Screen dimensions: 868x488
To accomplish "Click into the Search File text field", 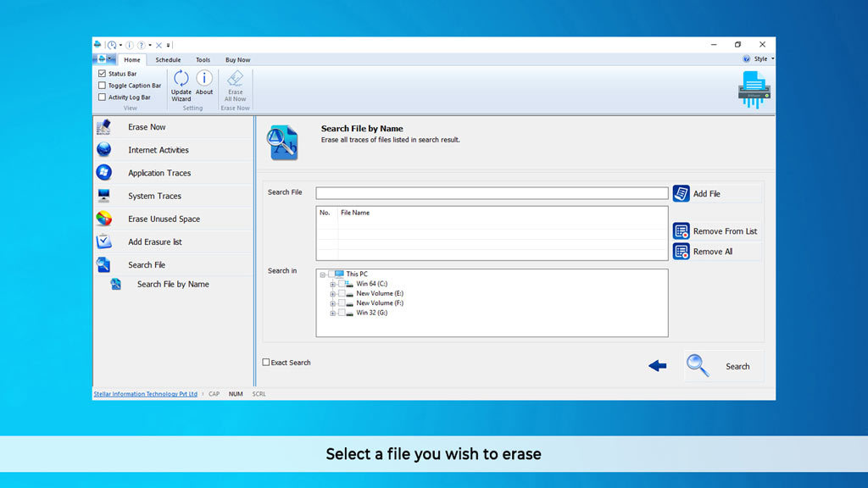I will tap(492, 193).
